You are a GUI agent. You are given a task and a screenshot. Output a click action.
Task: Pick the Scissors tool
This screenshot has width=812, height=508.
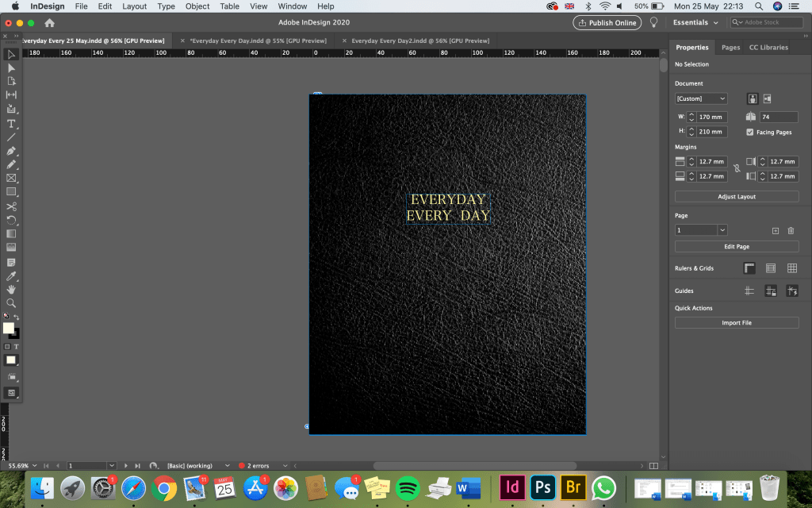point(11,206)
